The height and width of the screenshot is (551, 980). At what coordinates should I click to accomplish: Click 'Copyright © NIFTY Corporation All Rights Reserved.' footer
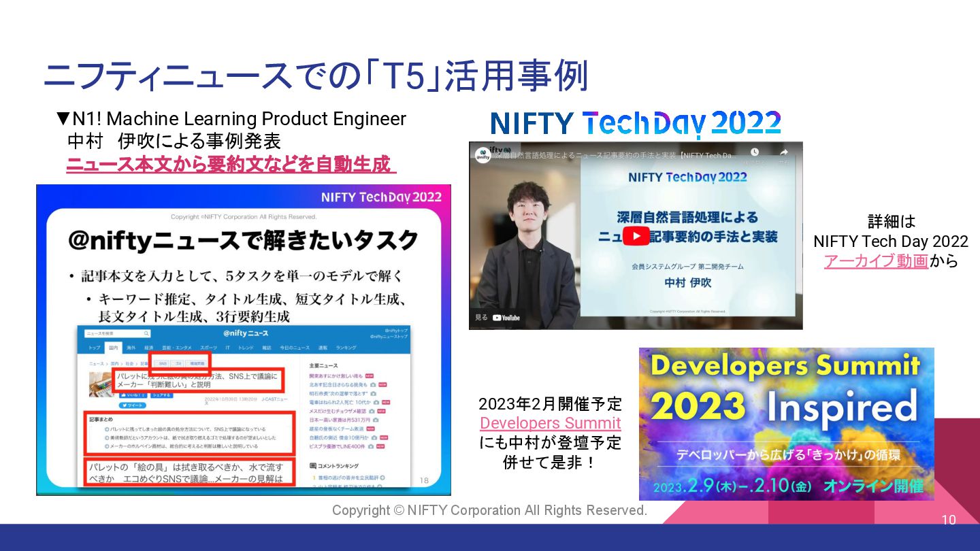489,510
